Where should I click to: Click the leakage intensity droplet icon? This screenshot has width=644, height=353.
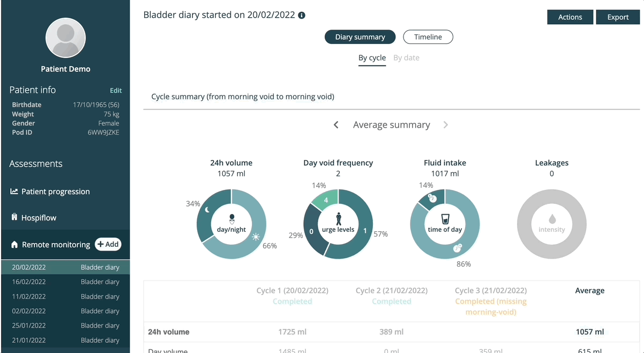pos(552,219)
